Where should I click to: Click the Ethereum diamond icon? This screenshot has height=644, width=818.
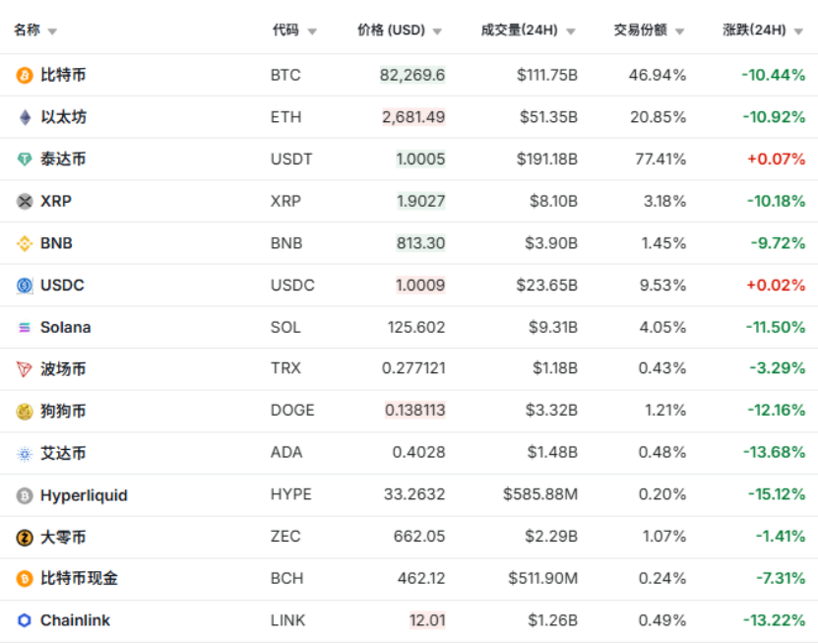coord(25,117)
